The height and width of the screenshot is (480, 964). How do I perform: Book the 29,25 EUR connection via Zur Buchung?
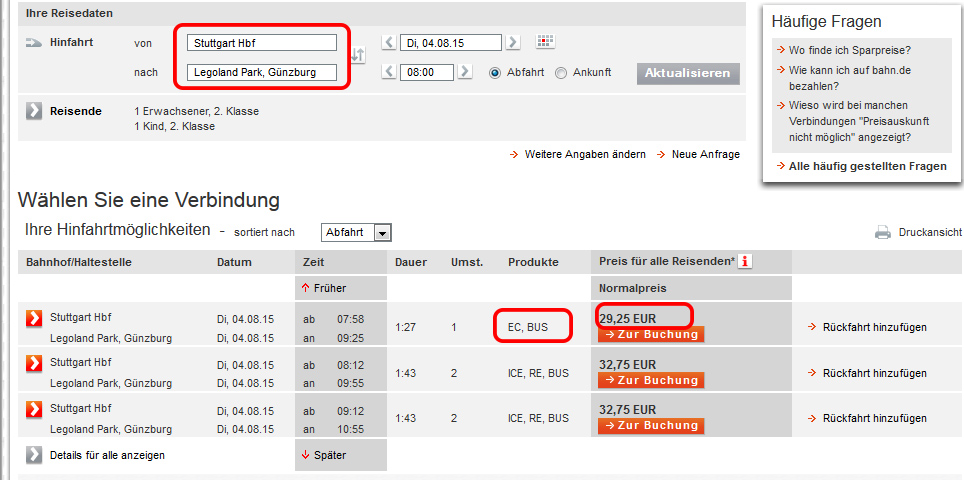pyautogui.click(x=650, y=334)
